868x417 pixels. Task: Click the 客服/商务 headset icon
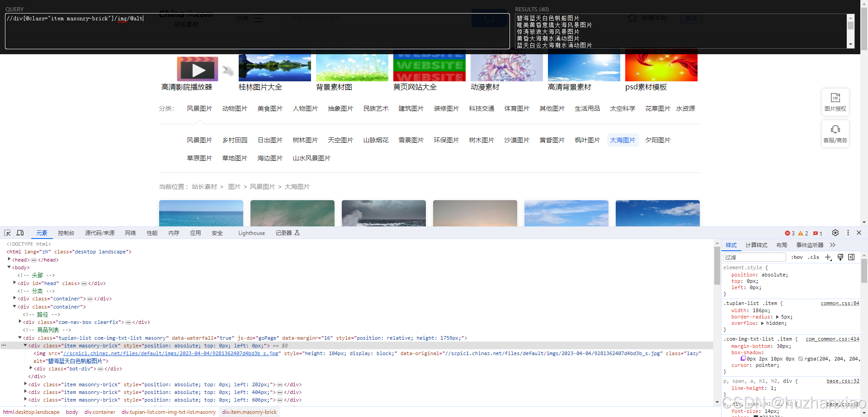pos(835,129)
